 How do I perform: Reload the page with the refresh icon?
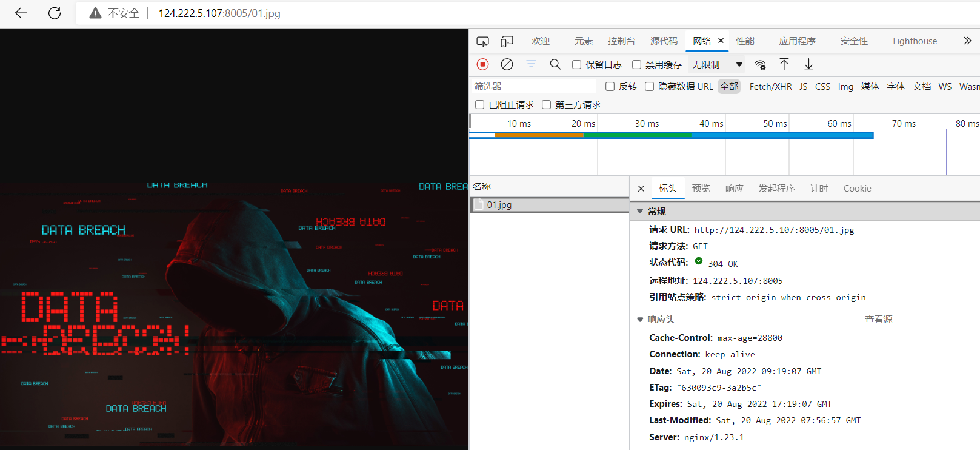coord(55,13)
